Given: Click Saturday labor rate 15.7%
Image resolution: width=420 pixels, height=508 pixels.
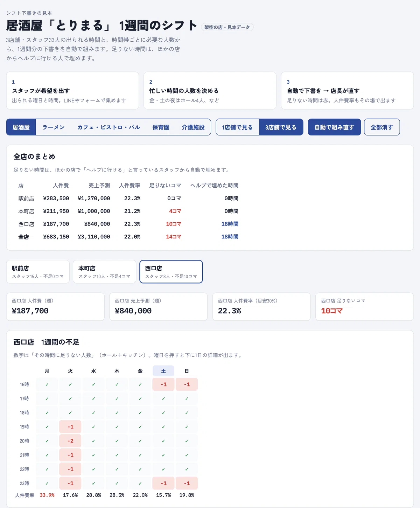Looking at the screenshot, I should click(x=163, y=495).
